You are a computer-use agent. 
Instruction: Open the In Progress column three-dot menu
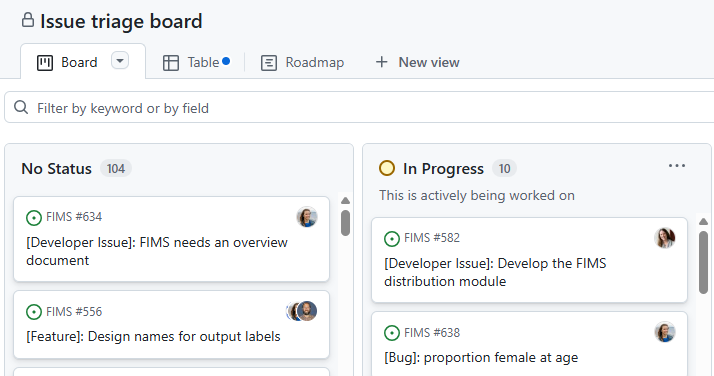(677, 166)
